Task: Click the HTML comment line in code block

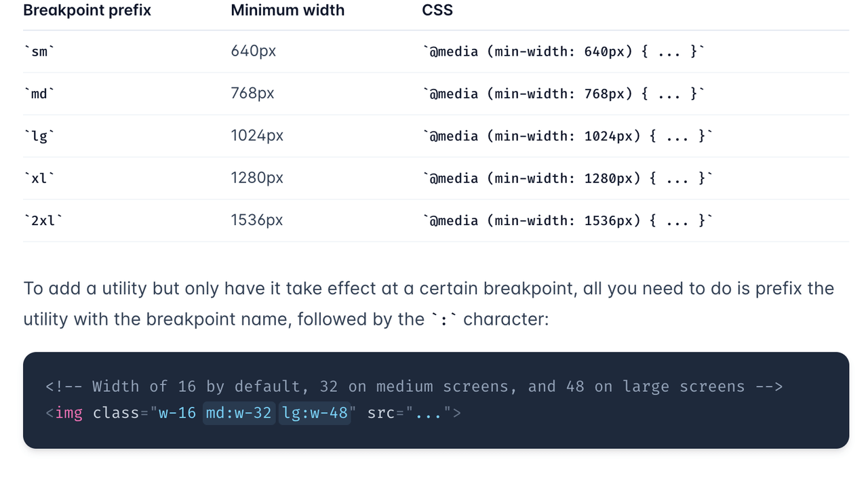Action: point(414,386)
